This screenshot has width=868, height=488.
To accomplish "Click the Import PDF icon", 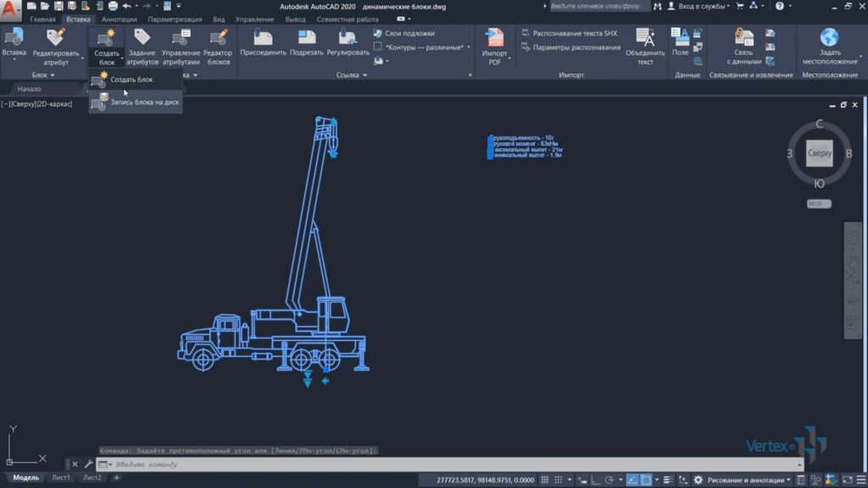I will coord(494,37).
